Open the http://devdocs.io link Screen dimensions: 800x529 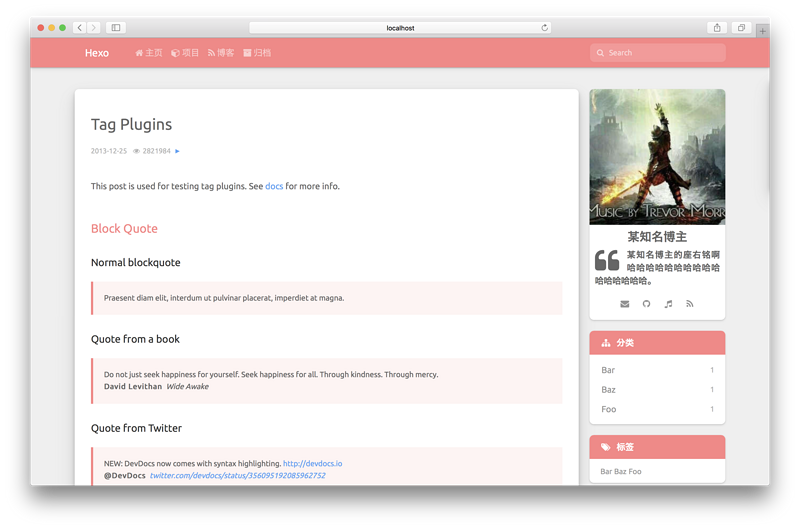[x=312, y=463]
